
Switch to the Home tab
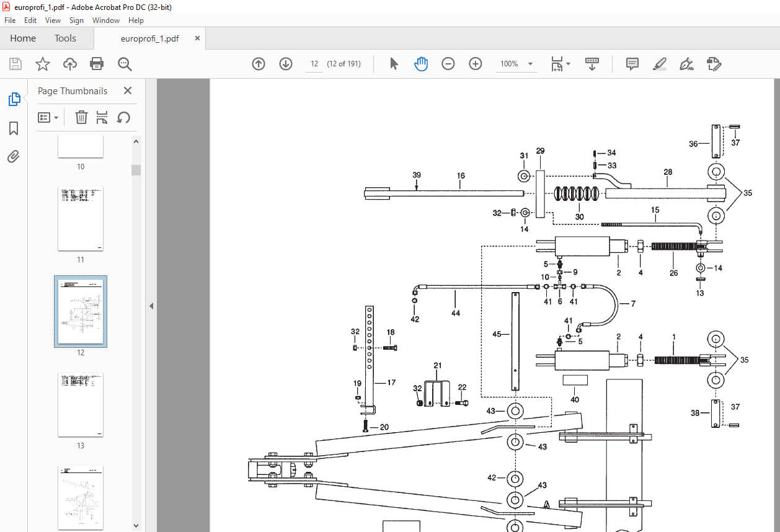23,38
